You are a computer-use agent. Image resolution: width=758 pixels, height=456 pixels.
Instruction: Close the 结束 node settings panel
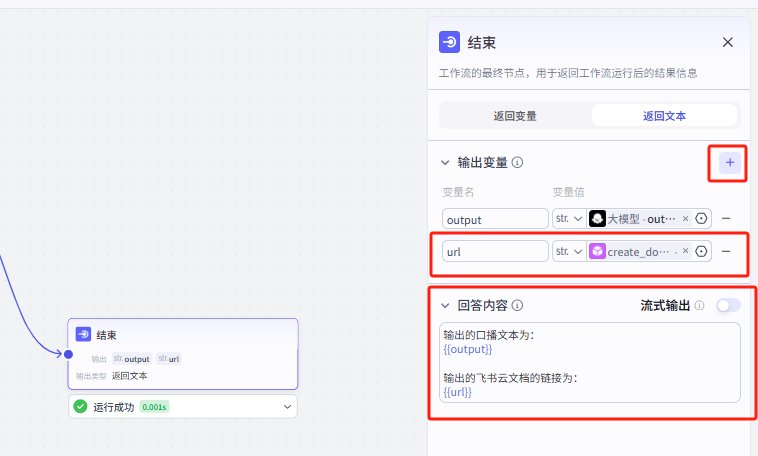(x=728, y=42)
